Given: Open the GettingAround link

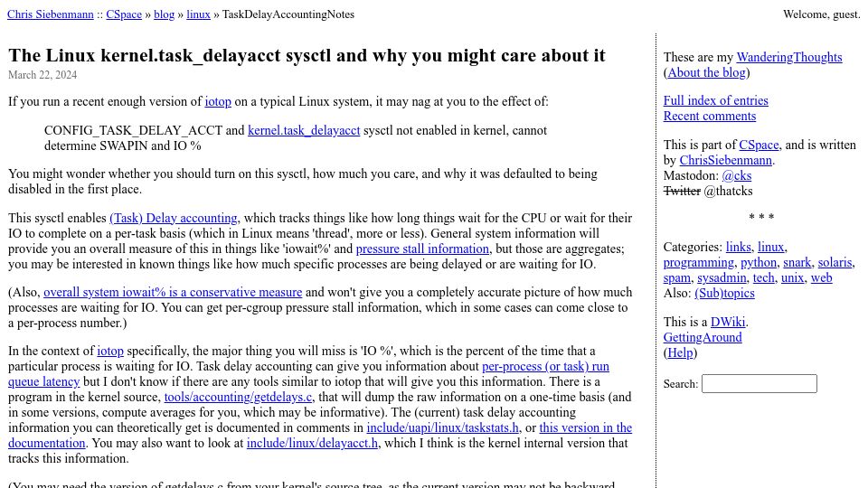Looking at the screenshot, I should coord(703,337).
